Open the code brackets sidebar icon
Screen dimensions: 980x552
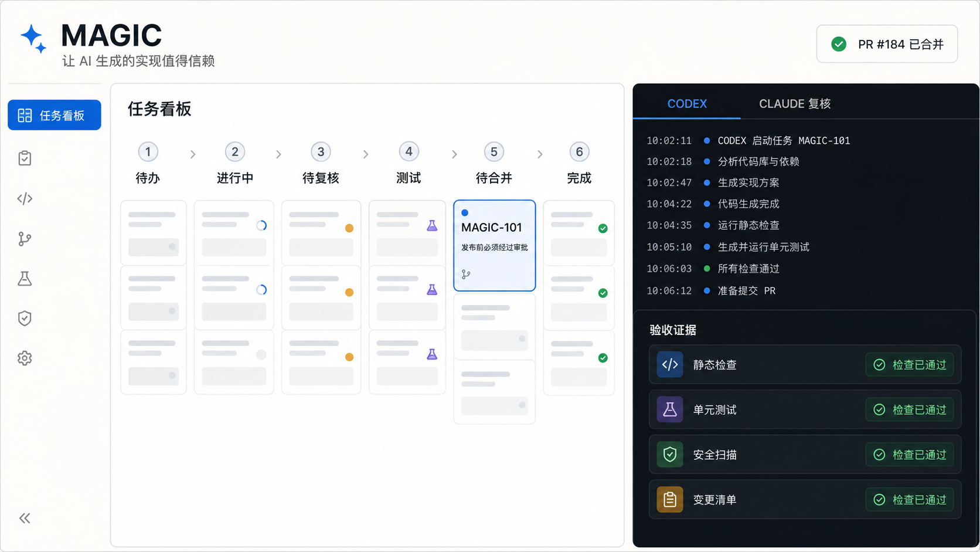[25, 199]
